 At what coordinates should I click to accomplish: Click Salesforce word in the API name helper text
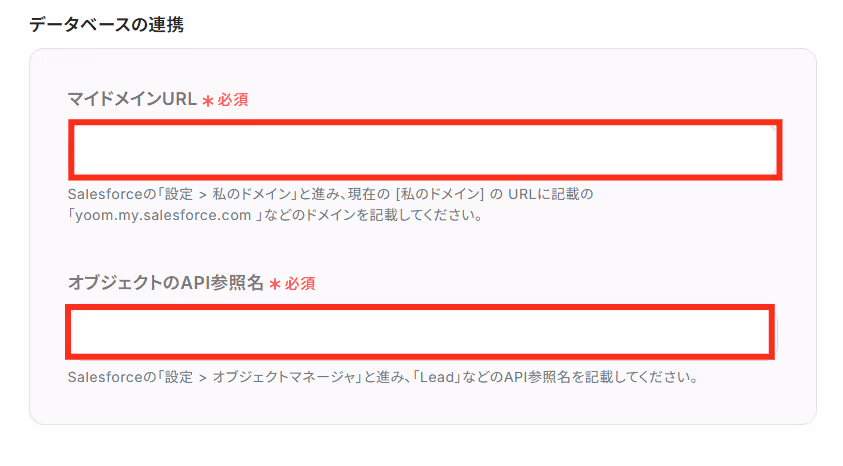(x=105, y=377)
